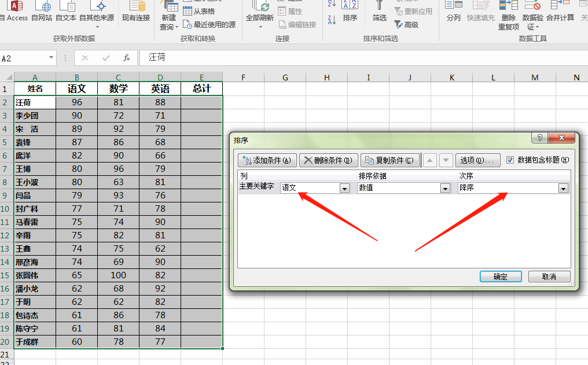Open existing connections (现有连接)
Screen dimensions: 588x365
coord(136,11)
